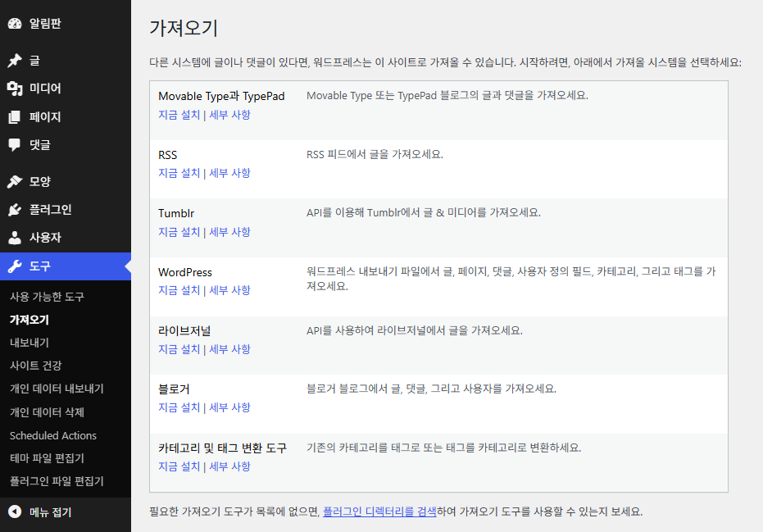The width and height of the screenshot is (763, 532).
Task: Click the Tumblr importer title
Action: [176, 213]
